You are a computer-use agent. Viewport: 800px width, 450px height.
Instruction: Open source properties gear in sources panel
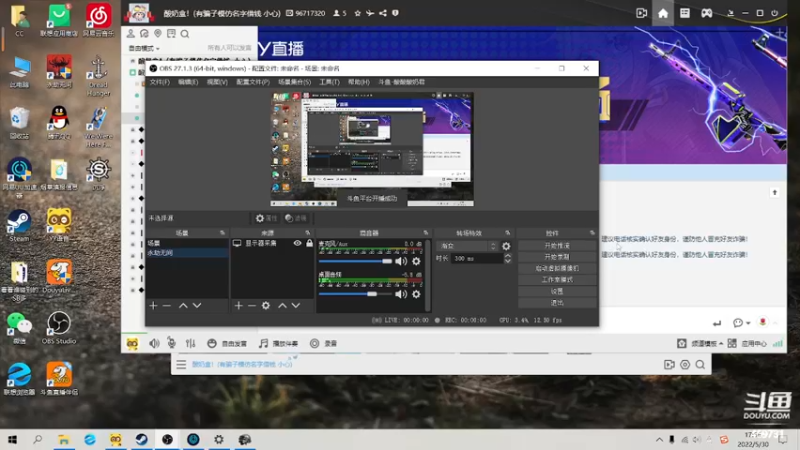tap(266, 305)
